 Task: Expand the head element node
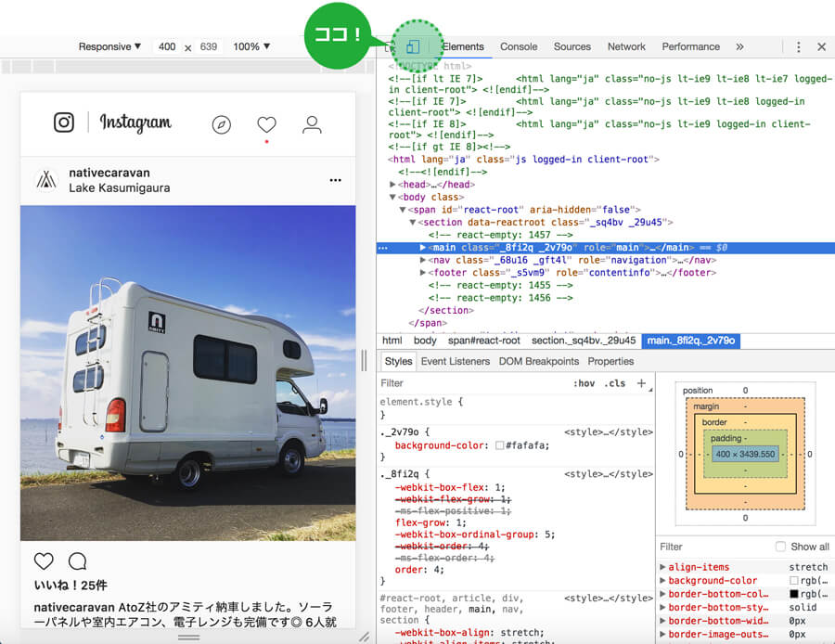pyautogui.click(x=392, y=185)
